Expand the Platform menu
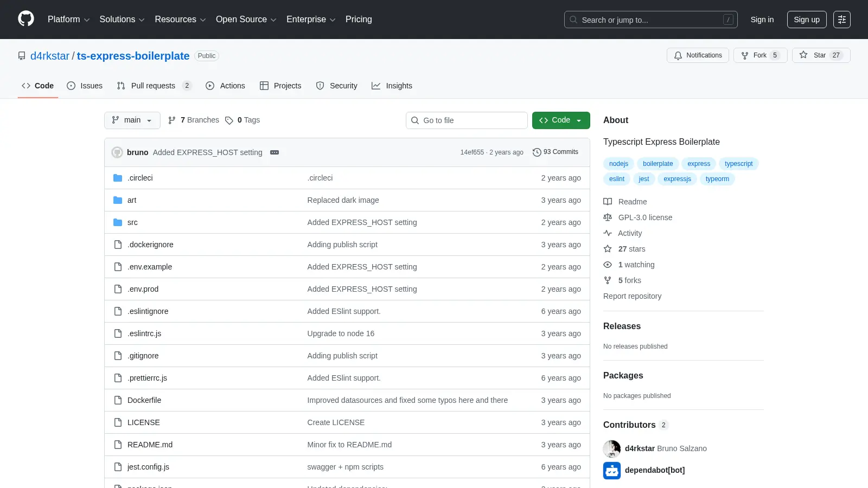This screenshot has height=488, width=868. point(68,20)
